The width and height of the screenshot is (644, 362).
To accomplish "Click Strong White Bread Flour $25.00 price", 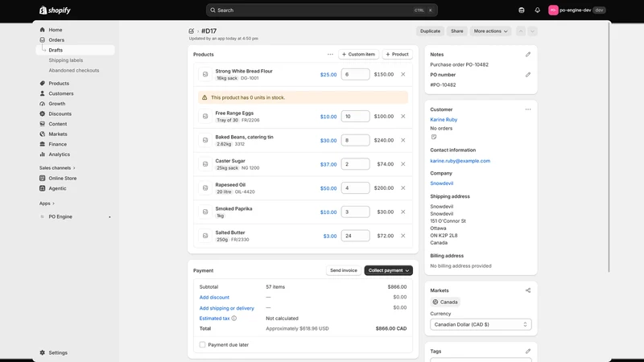I will pyautogui.click(x=328, y=75).
